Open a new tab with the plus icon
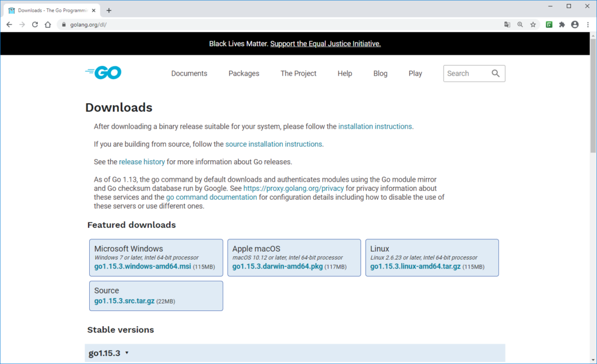This screenshot has width=597, height=364. (x=109, y=10)
